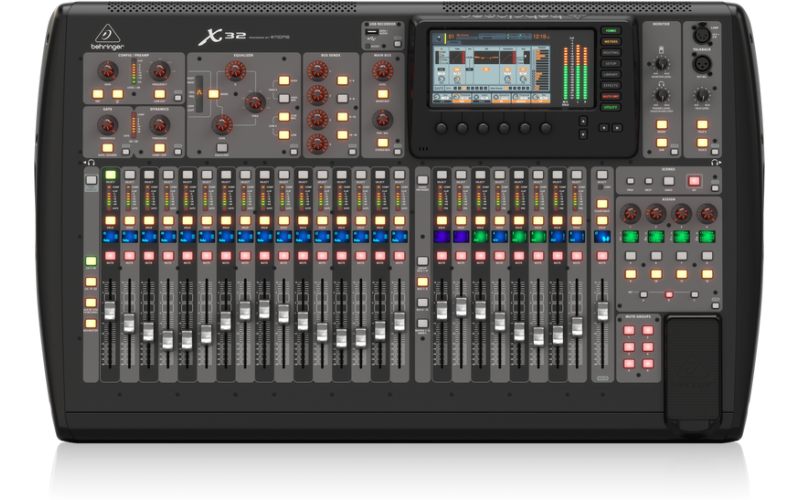The image size is (800, 500).
Task: Open the SETUP screen page
Action: [610, 63]
